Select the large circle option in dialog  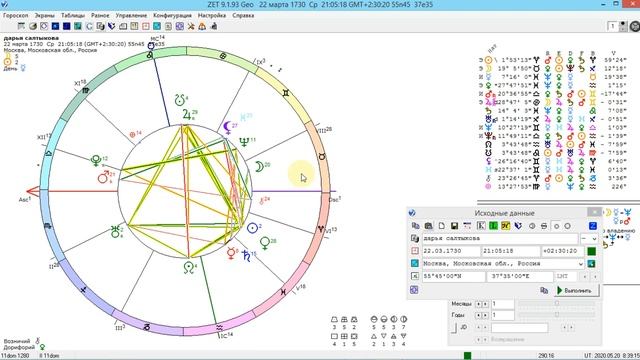point(567,226)
